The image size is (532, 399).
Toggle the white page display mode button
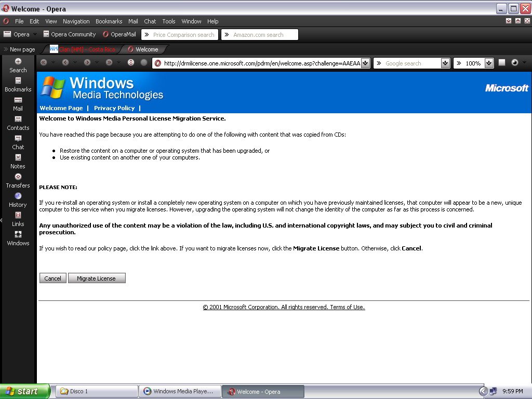tap(502, 62)
